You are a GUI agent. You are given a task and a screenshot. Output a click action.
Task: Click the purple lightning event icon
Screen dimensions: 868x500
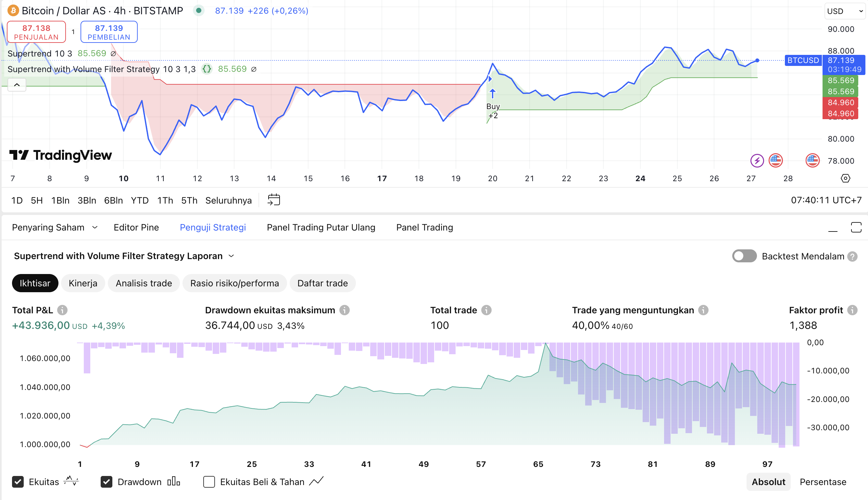coord(757,160)
